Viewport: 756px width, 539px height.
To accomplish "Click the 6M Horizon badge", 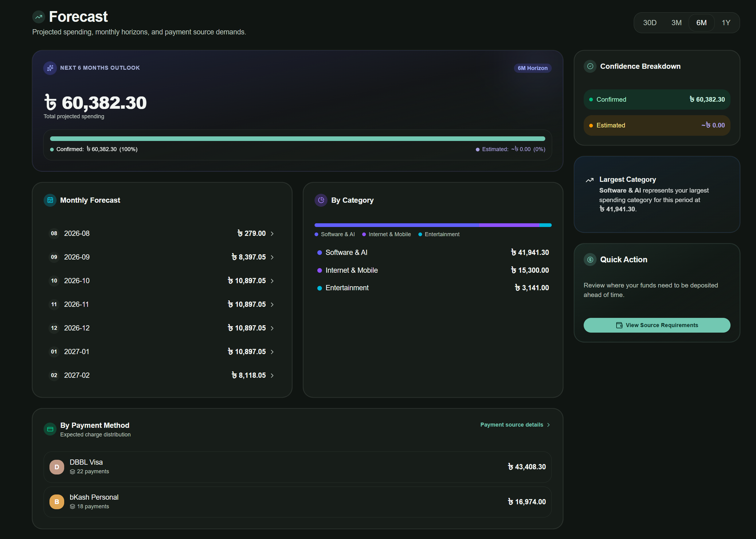I will coord(532,68).
